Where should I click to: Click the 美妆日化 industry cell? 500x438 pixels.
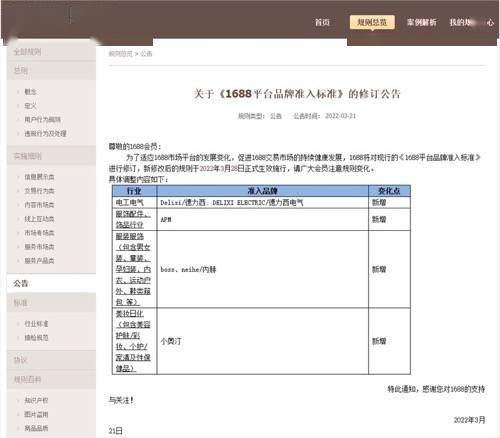click(134, 341)
